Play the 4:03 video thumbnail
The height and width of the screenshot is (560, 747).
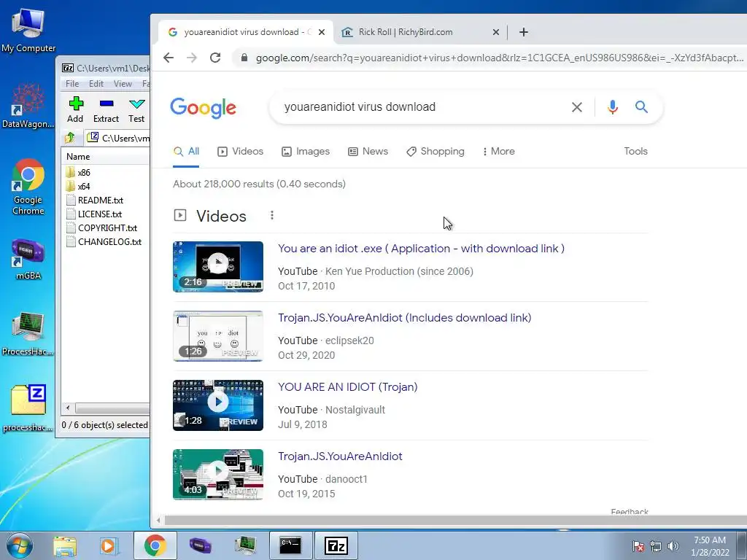[218, 474]
